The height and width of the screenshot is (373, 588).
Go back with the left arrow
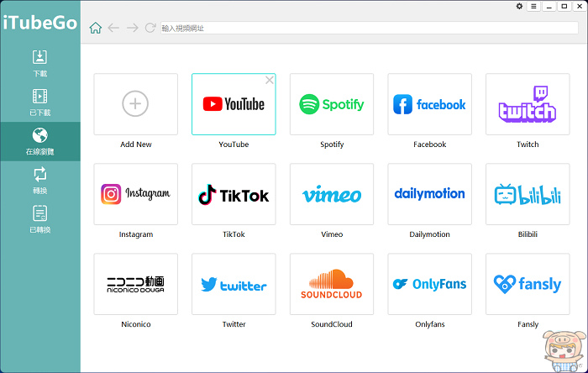point(113,28)
